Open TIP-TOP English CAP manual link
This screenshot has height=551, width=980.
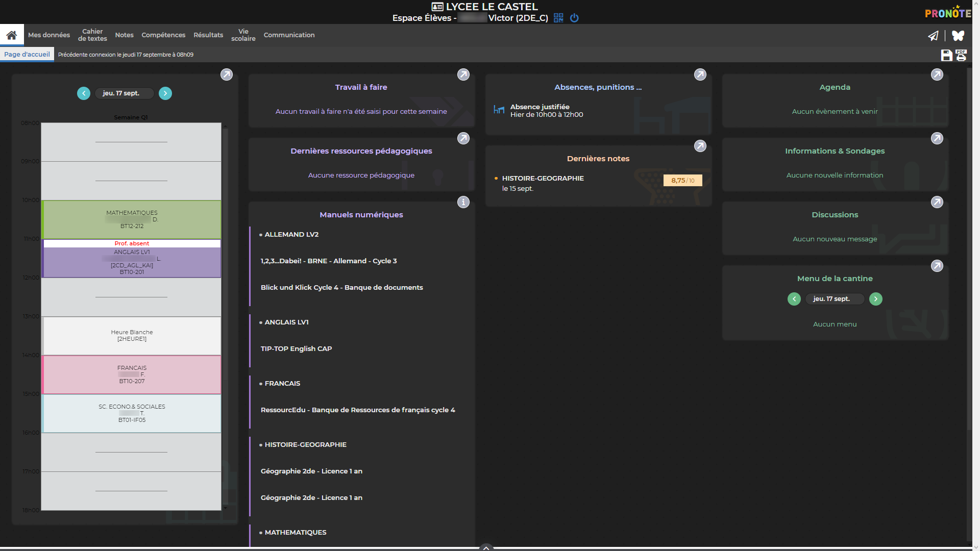(x=296, y=349)
